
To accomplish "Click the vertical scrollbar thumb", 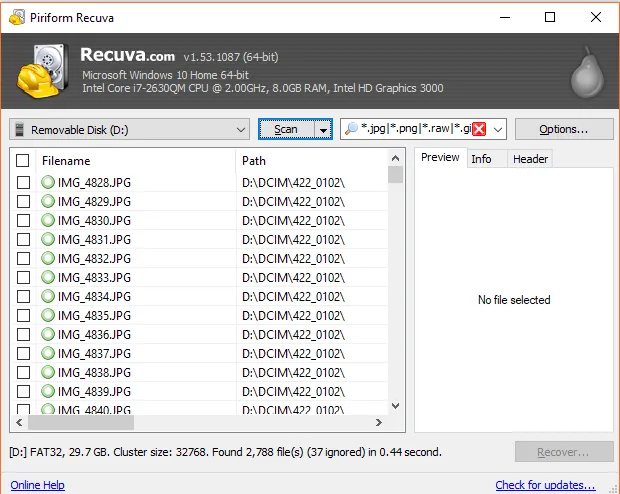I will [x=395, y=174].
